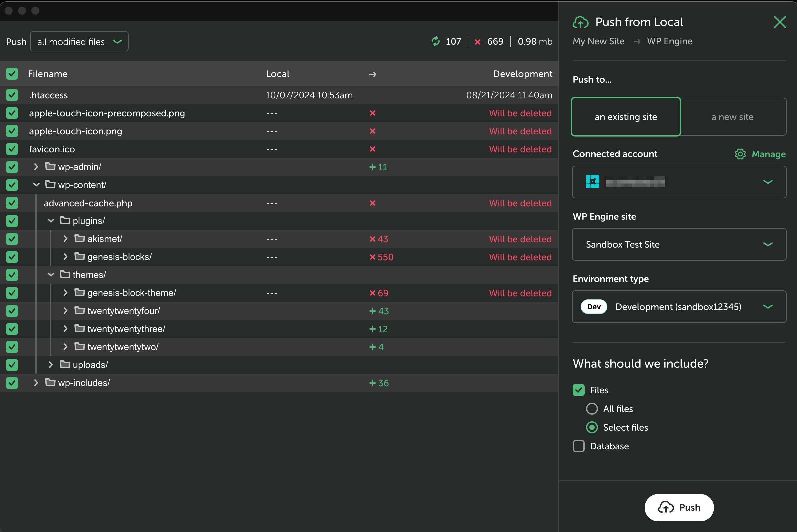
Task: Switch to the a new site tab
Action: coord(732,117)
